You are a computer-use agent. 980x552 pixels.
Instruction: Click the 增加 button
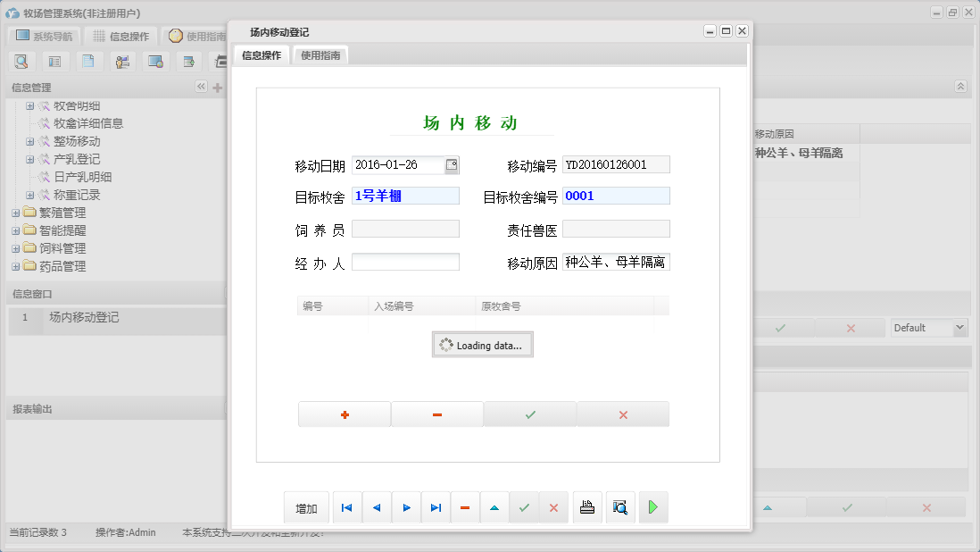[x=306, y=507]
